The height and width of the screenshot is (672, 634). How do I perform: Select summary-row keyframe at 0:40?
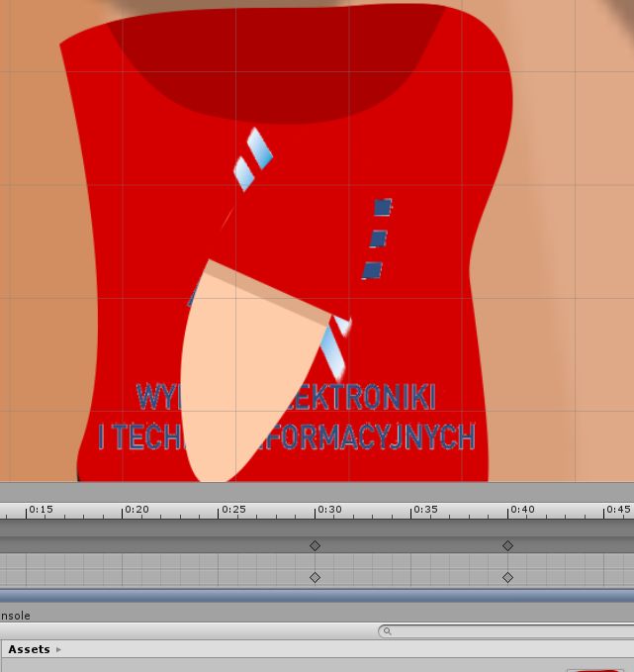[x=507, y=545]
